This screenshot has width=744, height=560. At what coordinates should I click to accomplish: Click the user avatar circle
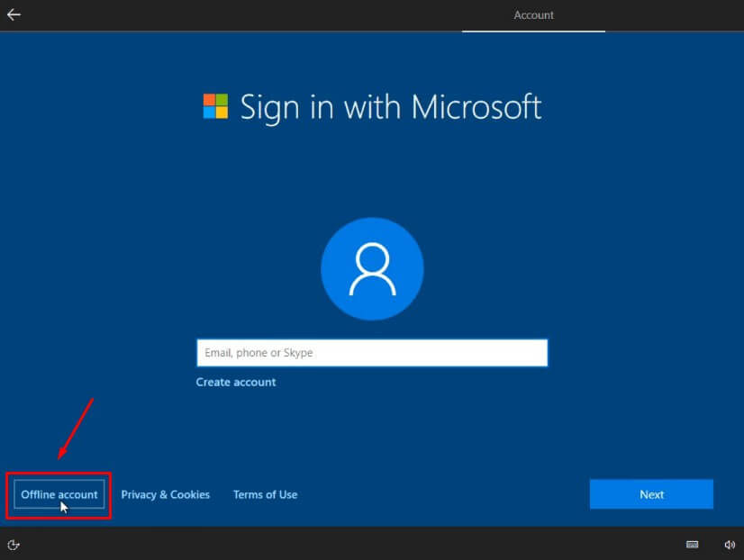[x=372, y=269]
